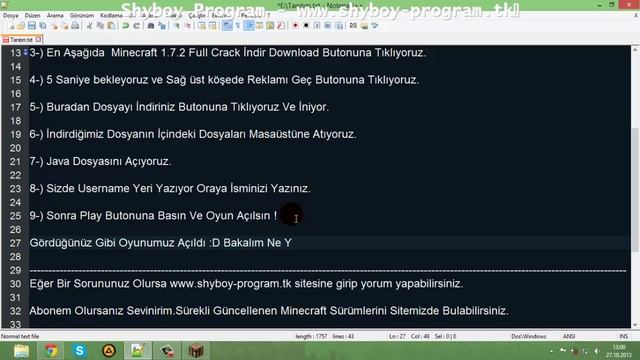Open the Dosya menu
This screenshot has height=360, width=640.
[x=11, y=16]
